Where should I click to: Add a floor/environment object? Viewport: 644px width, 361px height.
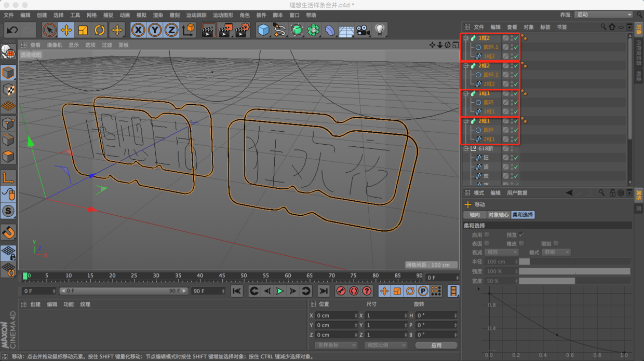346,31
